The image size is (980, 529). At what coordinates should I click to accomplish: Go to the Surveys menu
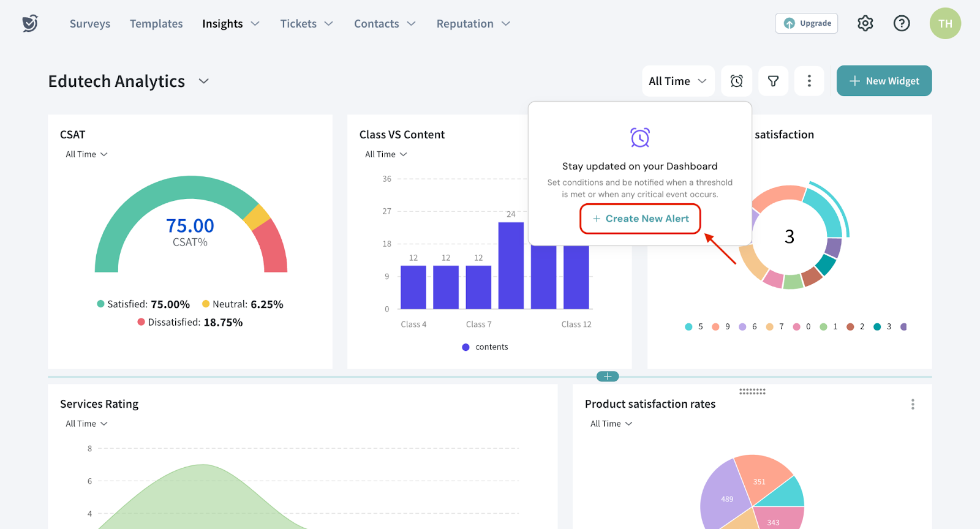click(x=90, y=24)
